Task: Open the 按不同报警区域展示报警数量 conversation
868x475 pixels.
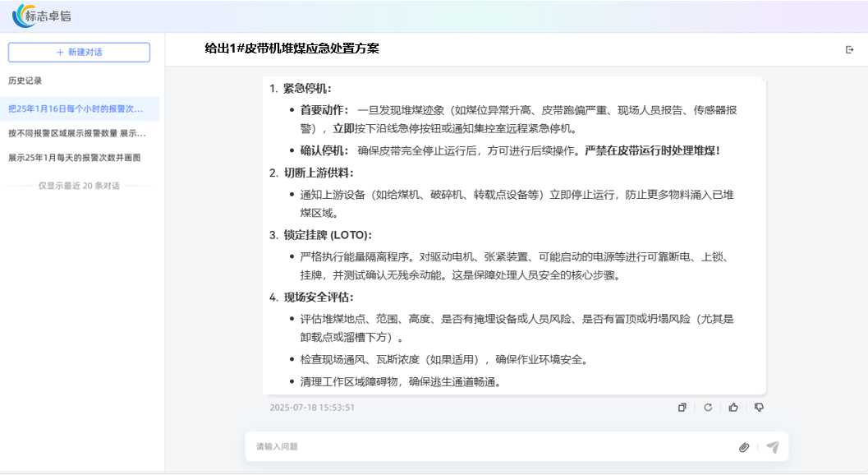Action: (77, 133)
